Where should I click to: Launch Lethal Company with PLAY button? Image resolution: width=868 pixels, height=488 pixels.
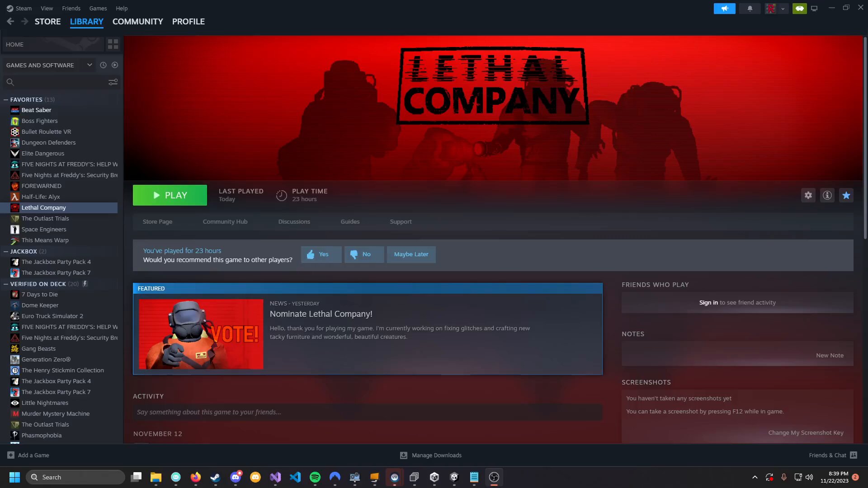pos(170,195)
